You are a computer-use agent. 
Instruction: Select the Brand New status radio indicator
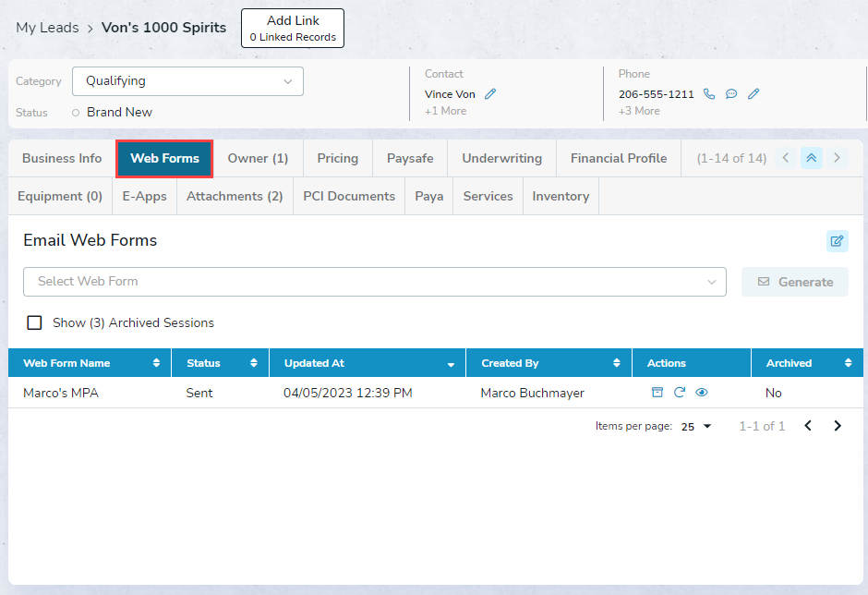(x=76, y=113)
